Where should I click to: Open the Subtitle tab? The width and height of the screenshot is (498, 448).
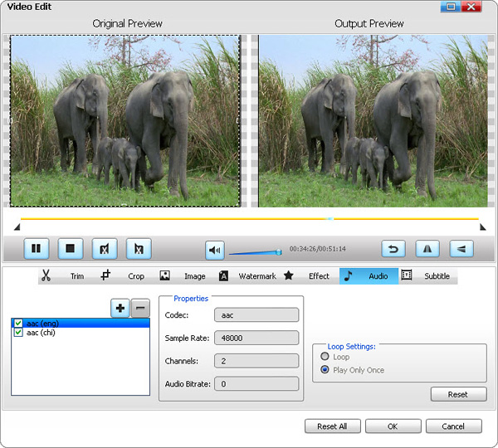pos(427,276)
